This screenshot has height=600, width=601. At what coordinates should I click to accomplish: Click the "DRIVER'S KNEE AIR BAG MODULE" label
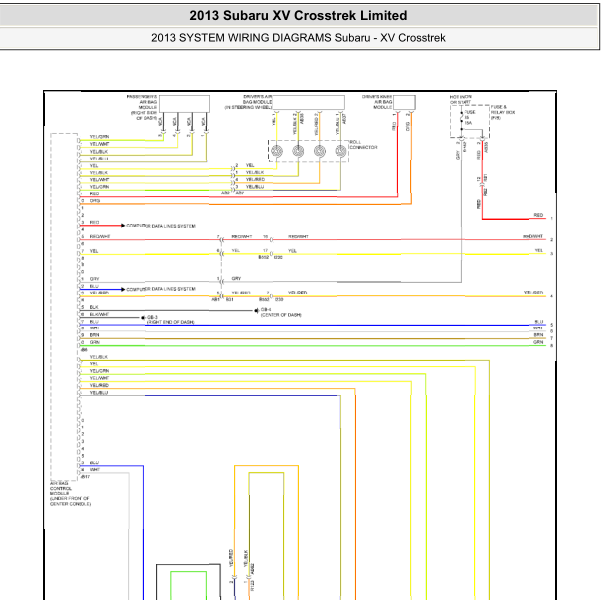point(377,102)
